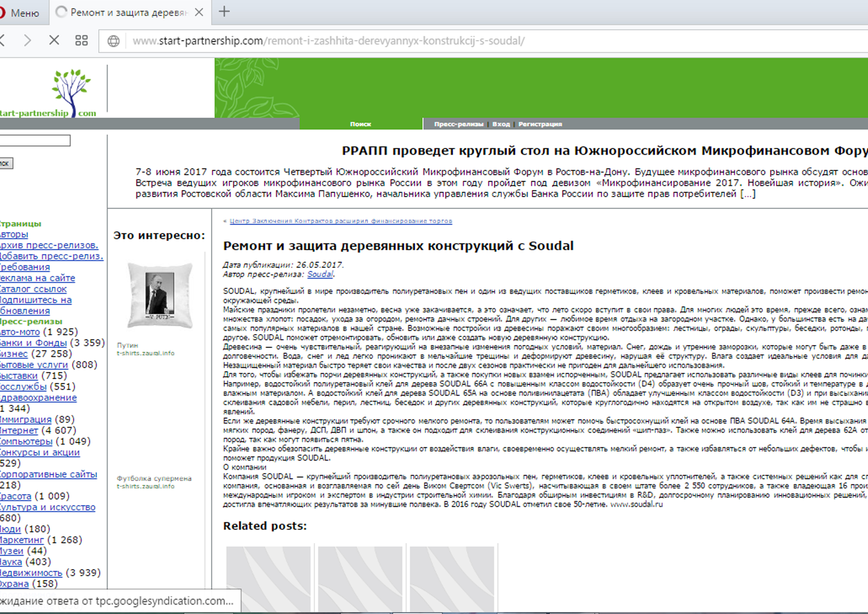Open the Бизнес category link
Viewport: 868px width, 614px height.
pos(14,354)
